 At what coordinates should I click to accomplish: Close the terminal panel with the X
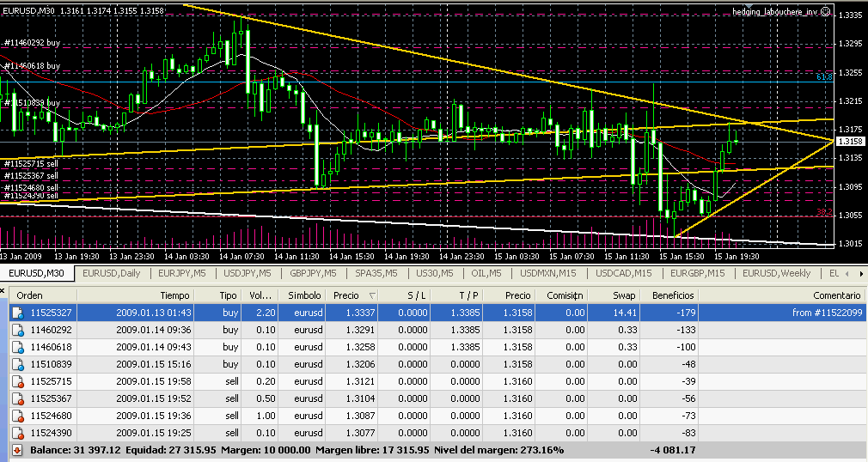tap(4, 293)
